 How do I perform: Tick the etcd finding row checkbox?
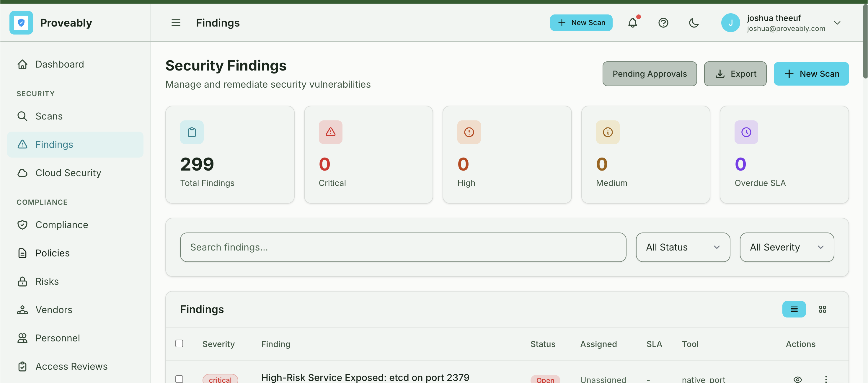pyautogui.click(x=179, y=379)
